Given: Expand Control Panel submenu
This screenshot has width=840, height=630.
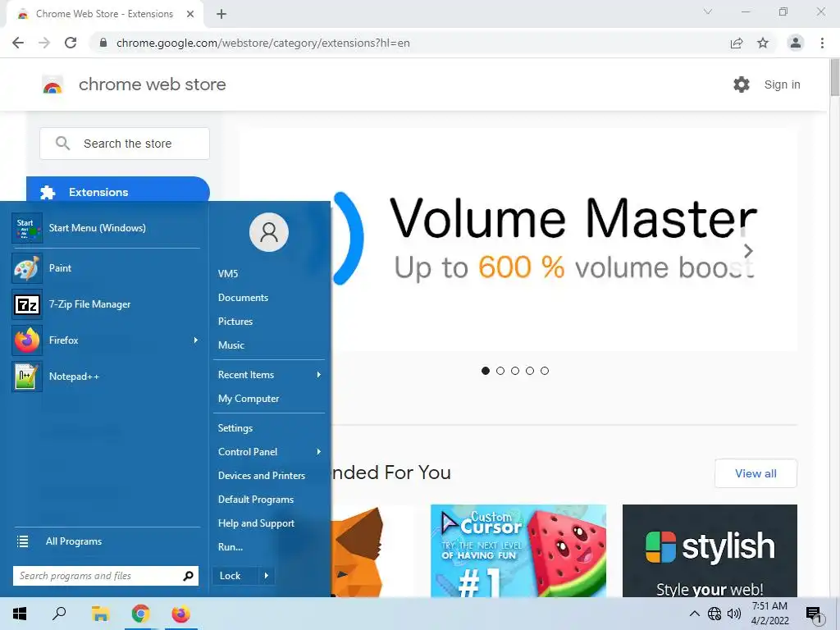Looking at the screenshot, I should pyautogui.click(x=318, y=452).
